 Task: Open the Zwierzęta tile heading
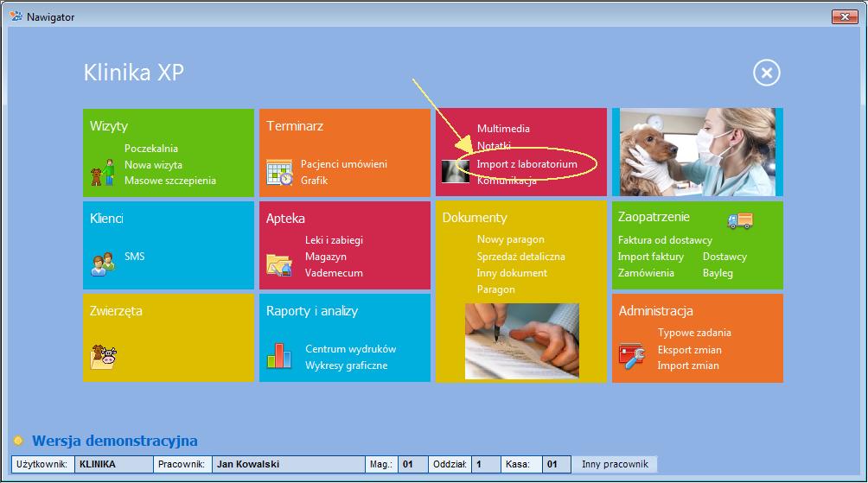pos(116,311)
